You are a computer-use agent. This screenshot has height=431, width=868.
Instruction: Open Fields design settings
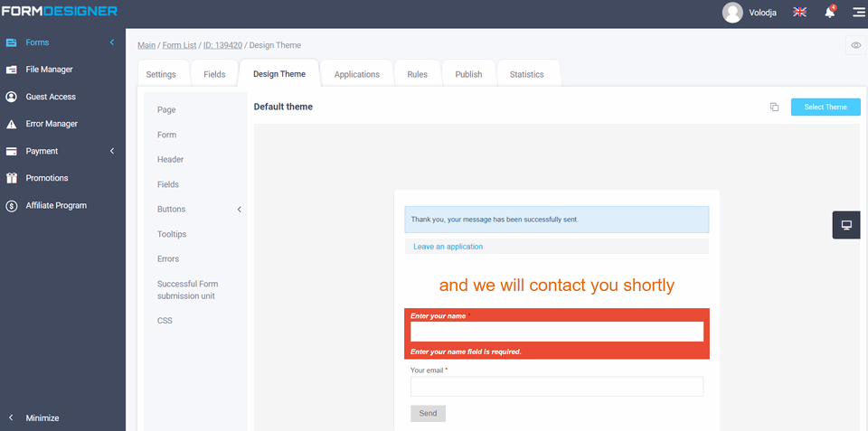pos(168,184)
